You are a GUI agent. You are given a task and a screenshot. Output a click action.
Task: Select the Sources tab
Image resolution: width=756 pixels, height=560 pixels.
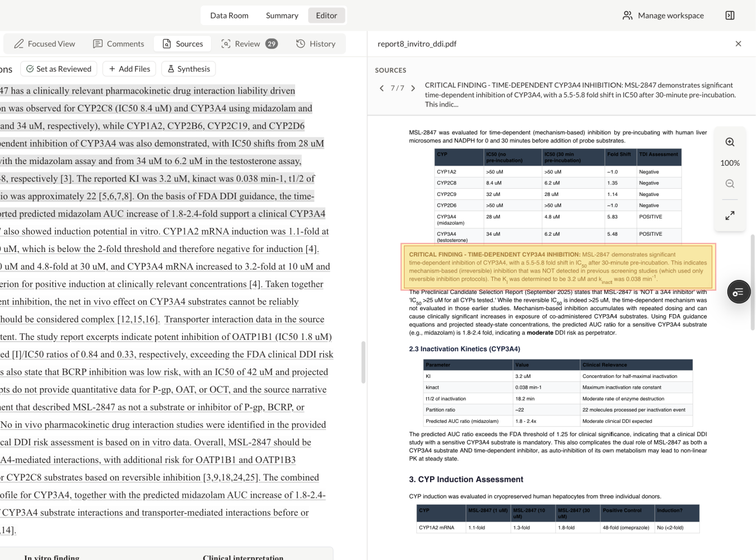click(x=183, y=44)
